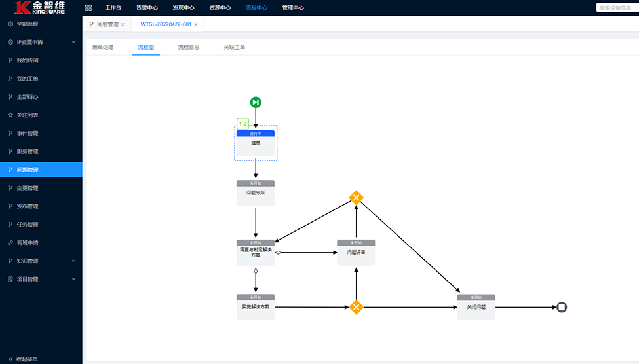The image size is (639, 364).
Task: Select 流程中心 in top navigation
Action: (x=256, y=8)
